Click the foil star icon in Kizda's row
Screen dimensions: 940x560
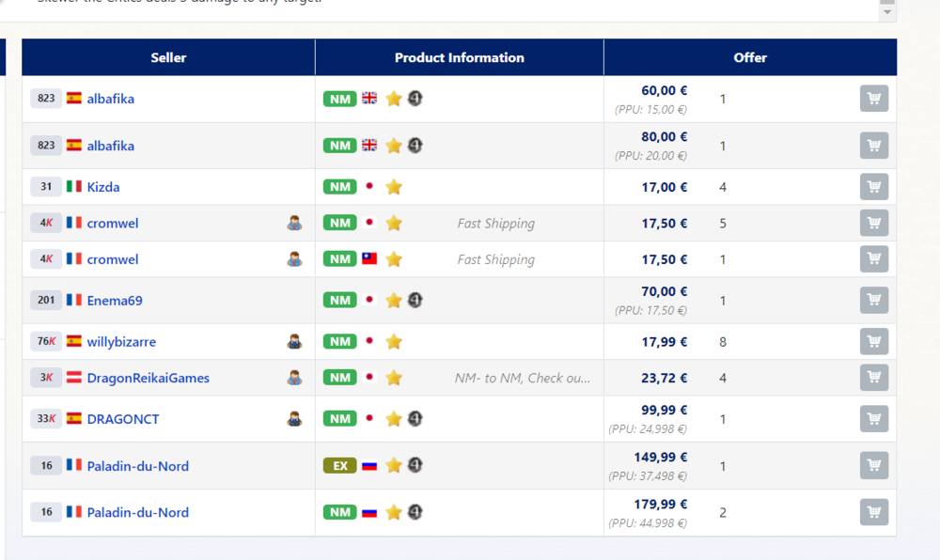(394, 187)
